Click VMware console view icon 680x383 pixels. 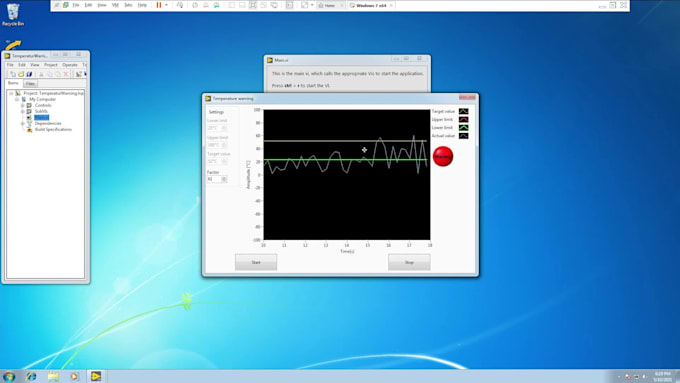click(x=289, y=5)
